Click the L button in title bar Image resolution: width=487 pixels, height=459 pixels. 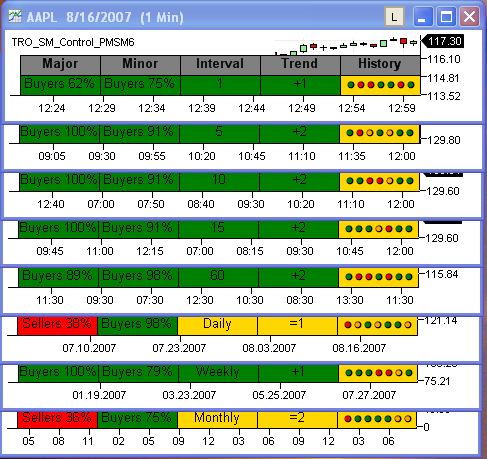pos(394,17)
